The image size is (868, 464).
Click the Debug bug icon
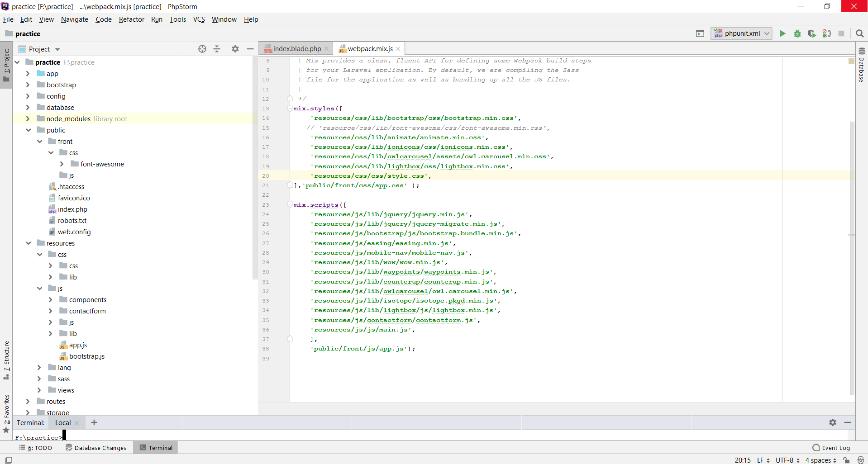point(797,33)
